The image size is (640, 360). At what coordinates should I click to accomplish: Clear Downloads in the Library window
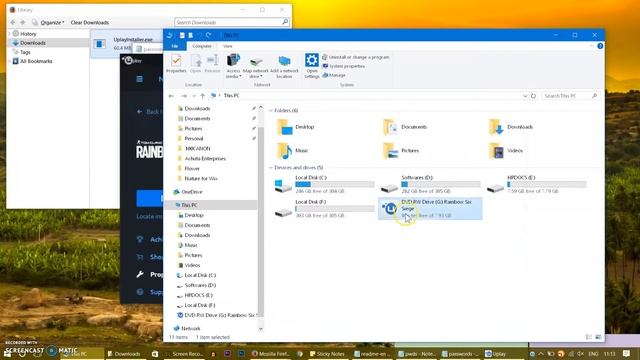[90, 22]
